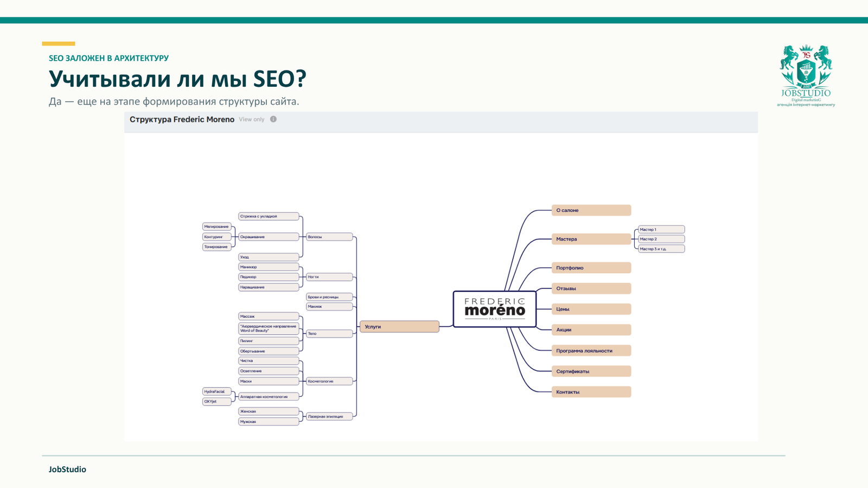This screenshot has height=488, width=868.
Task: Select the О салоне node
Action: click(591, 210)
